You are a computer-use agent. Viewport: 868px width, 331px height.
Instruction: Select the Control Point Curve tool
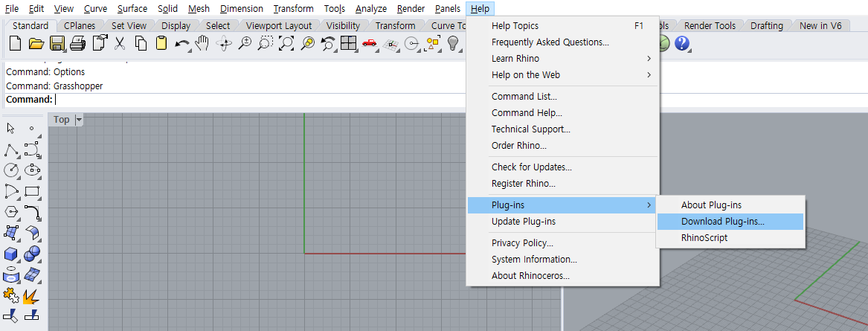point(32,150)
